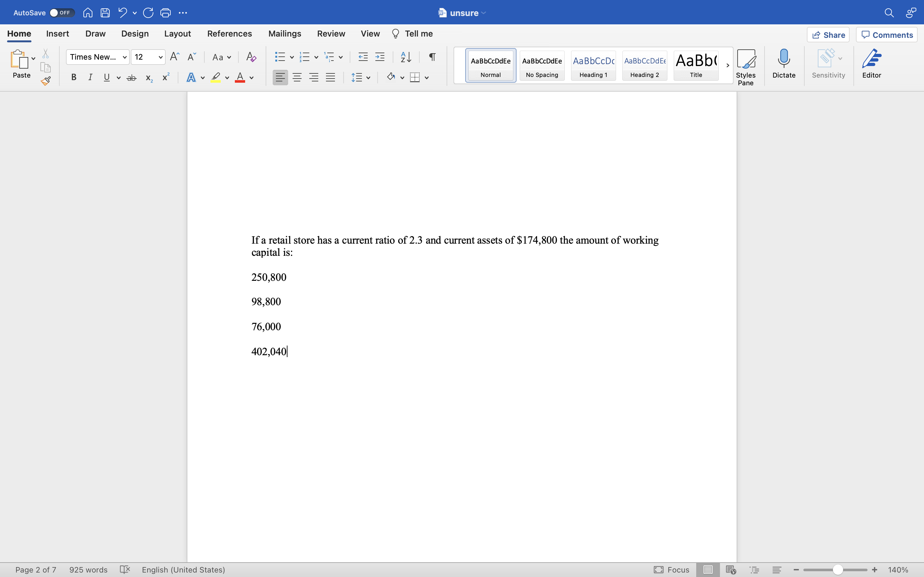Expand the font size dropdown
Viewport: 924px width, 577px height.
[160, 57]
